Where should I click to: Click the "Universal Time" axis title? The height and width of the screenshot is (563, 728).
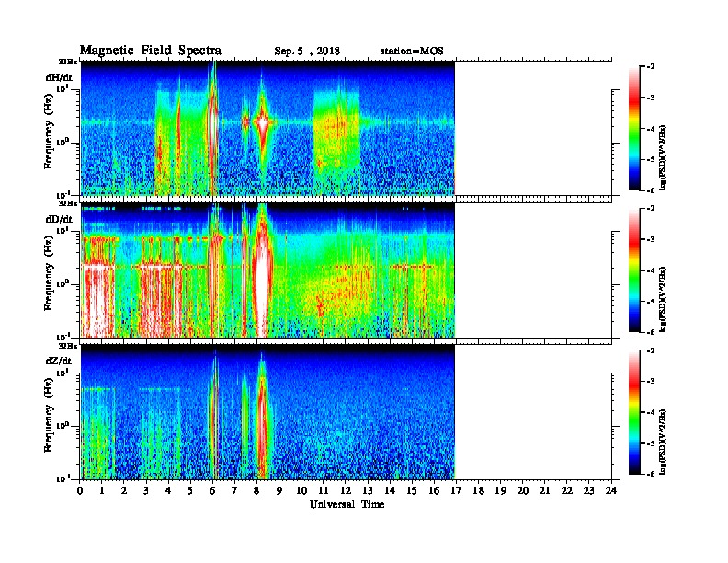pos(347,504)
